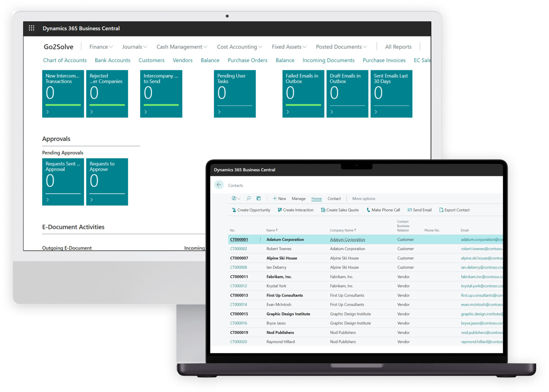This screenshot has width=549, height=392.
Task: Click Make Phone Call action
Action: [383, 210]
